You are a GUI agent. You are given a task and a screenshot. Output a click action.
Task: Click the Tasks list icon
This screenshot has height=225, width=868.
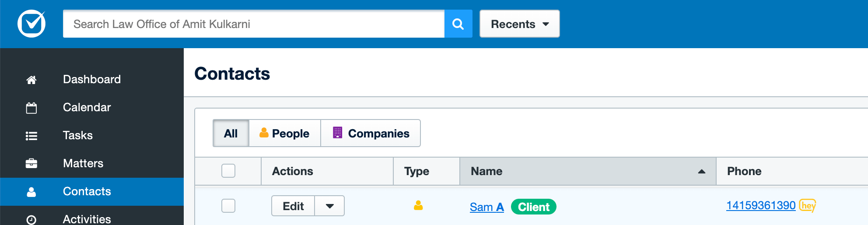tap(31, 136)
